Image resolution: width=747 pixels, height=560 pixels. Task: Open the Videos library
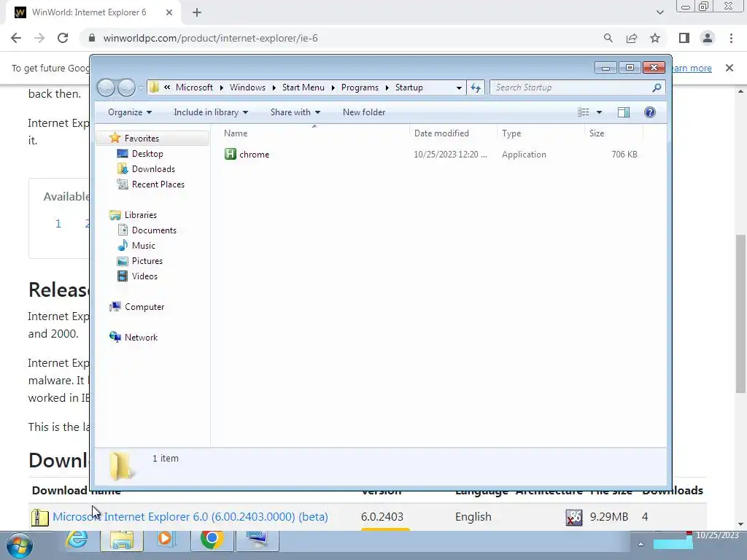pyautogui.click(x=144, y=276)
